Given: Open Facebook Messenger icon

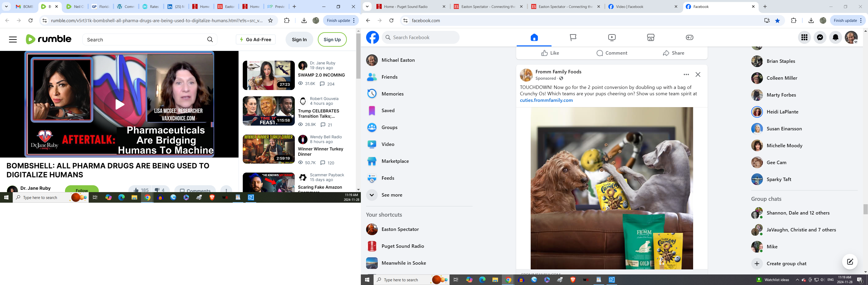Looking at the screenshot, I should tap(820, 37).
